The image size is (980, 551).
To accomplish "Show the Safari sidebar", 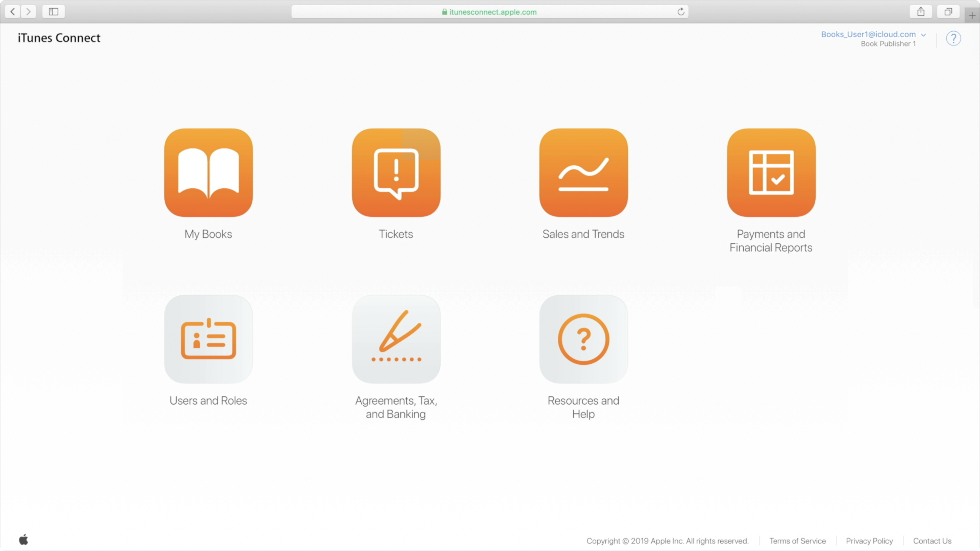I will 53,12.
